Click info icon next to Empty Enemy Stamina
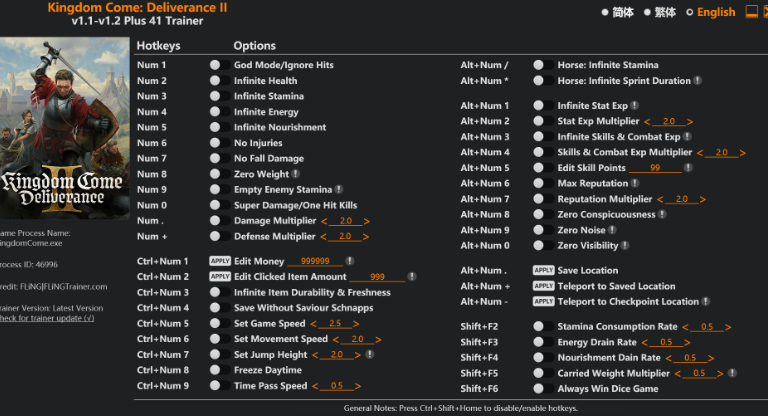The width and height of the screenshot is (768, 416). point(339,189)
